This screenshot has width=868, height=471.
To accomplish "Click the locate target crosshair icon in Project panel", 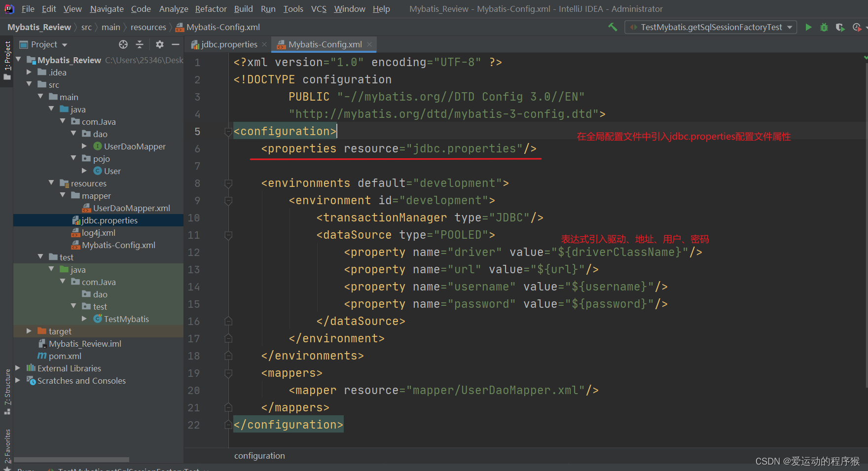I will click(123, 44).
